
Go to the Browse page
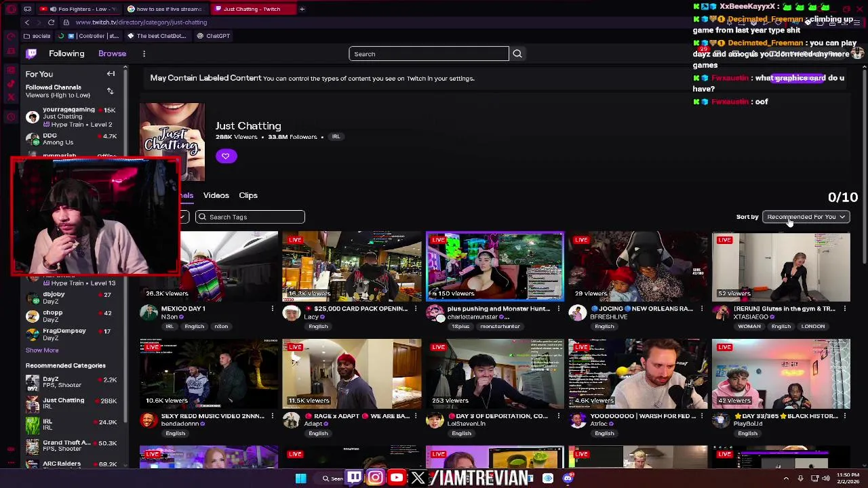click(112, 54)
